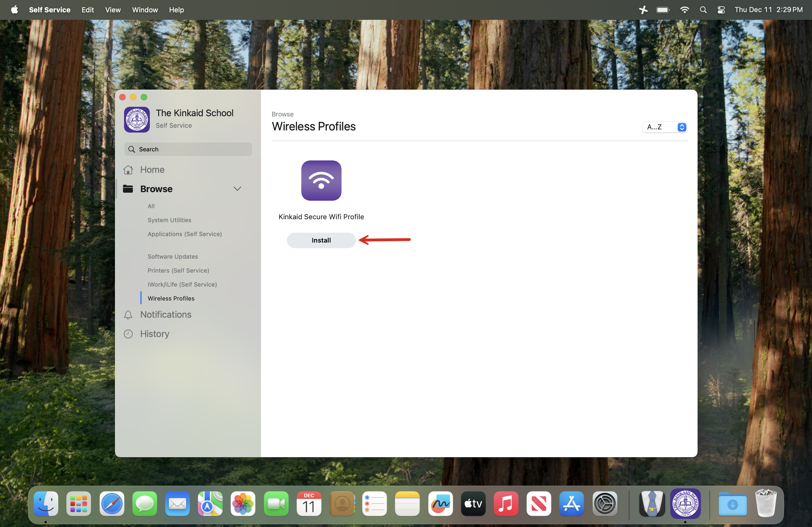This screenshot has width=812, height=527.
Task: Open the History section
Action: (154, 334)
